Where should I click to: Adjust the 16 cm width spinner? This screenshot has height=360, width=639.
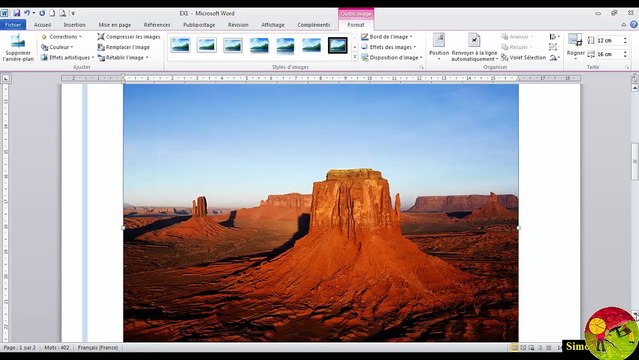(x=625, y=54)
